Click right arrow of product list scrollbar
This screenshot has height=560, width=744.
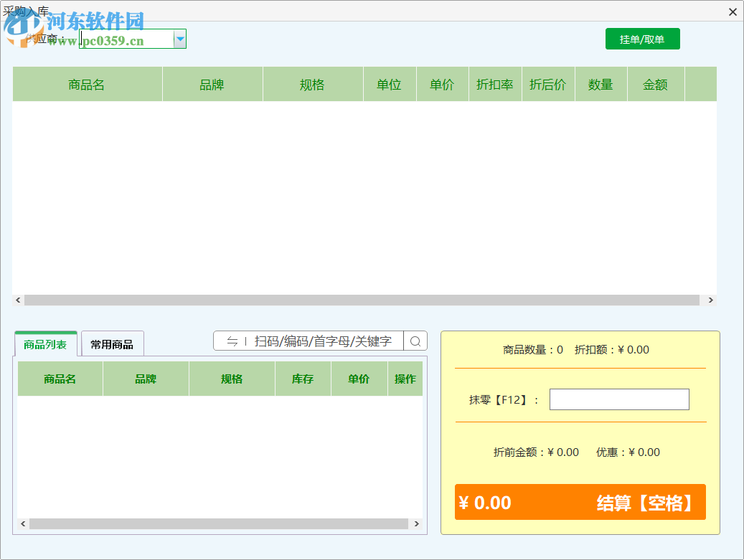click(417, 523)
